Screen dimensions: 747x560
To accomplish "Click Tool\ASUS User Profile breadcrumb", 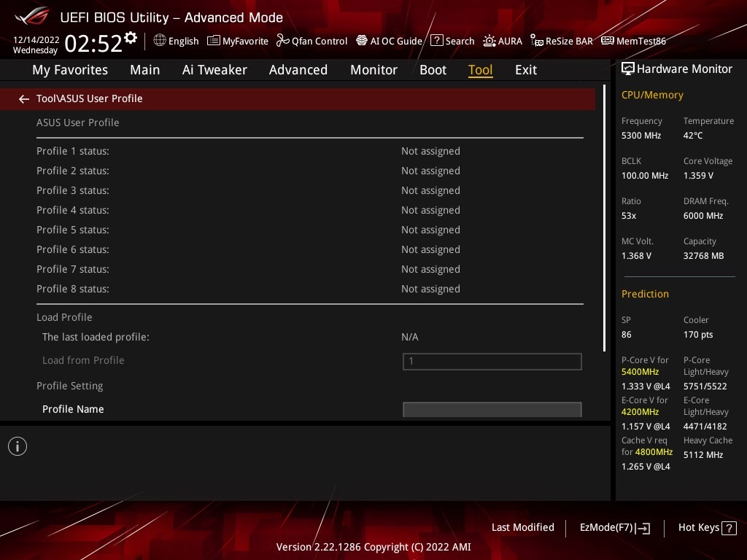I will pyautogui.click(x=89, y=98).
